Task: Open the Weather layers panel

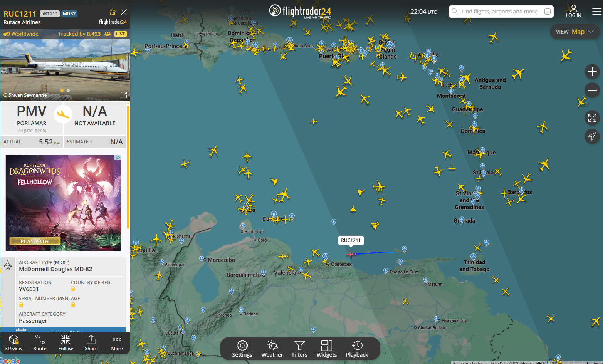Action: coord(272,349)
